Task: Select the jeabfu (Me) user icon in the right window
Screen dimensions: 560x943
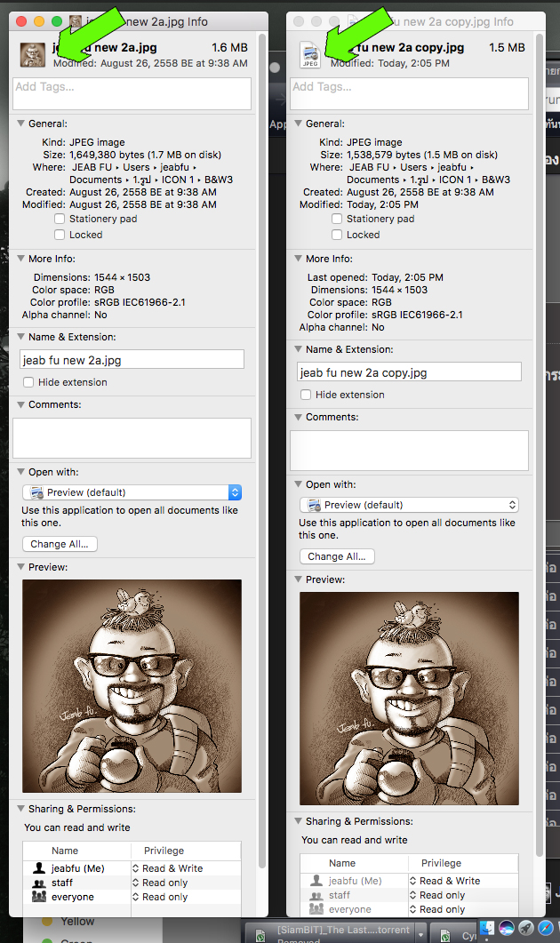Action: coord(316,881)
